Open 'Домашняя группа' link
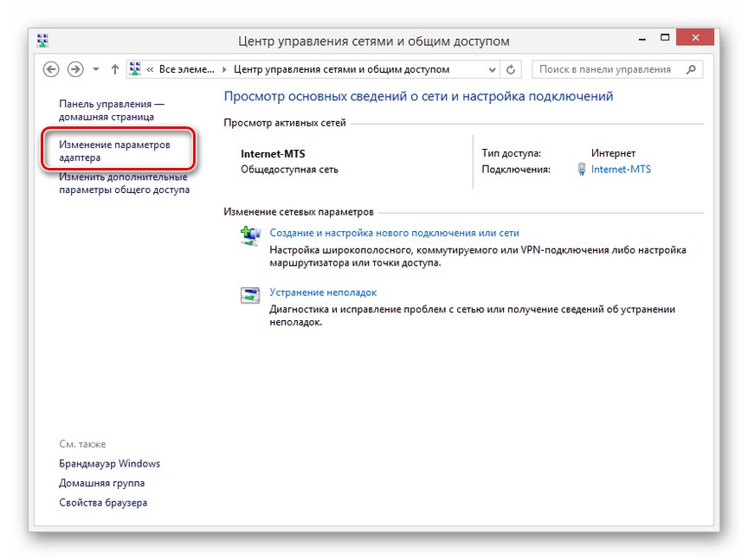748x560 pixels. [101, 483]
